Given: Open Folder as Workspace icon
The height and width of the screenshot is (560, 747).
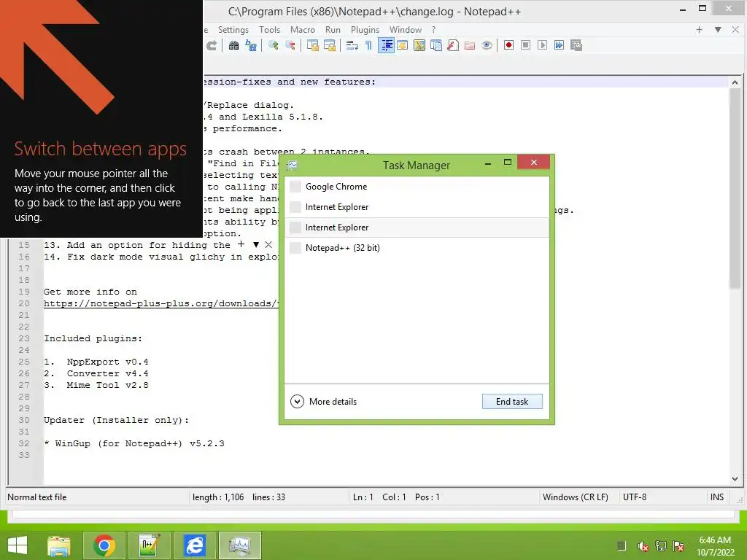Looking at the screenshot, I should (470, 45).
